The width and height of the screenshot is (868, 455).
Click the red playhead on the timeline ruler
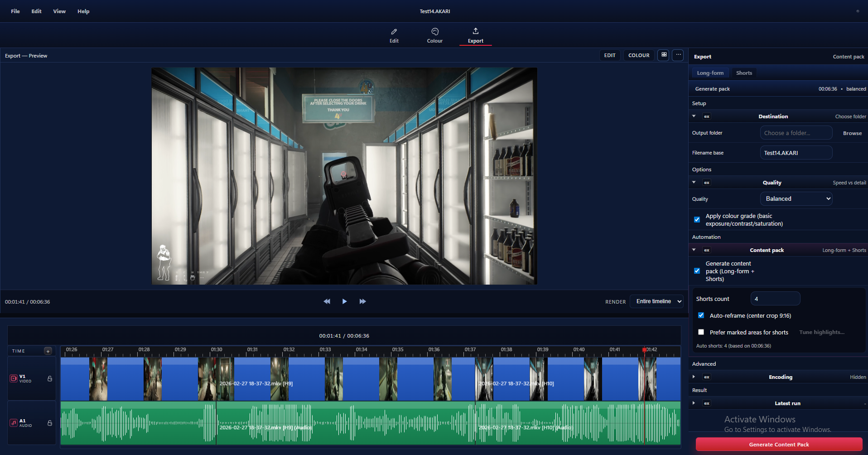(x=645, y=350)
